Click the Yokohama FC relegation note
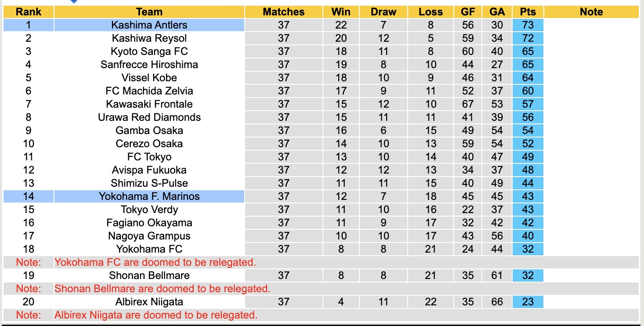 155,262
